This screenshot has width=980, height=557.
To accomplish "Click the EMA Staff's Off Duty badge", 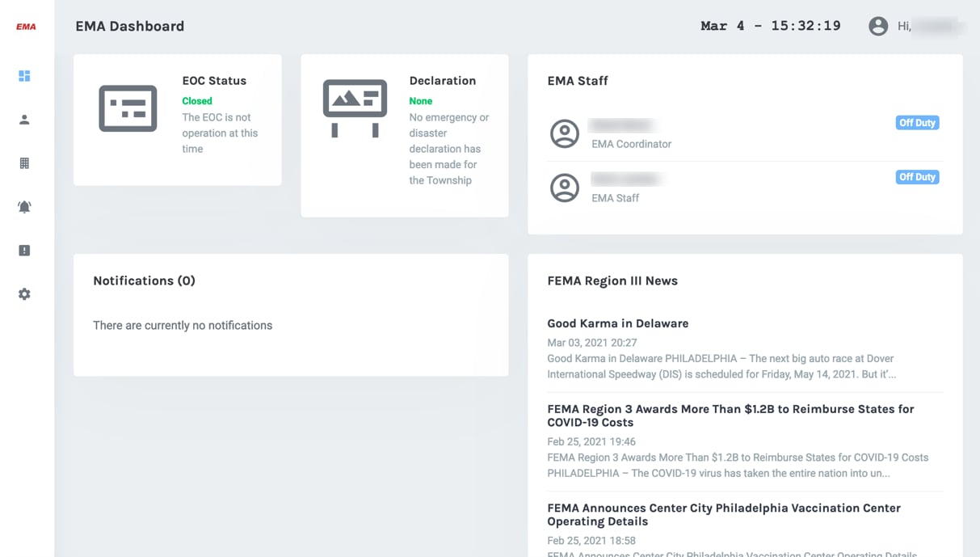I will [917, 177].
